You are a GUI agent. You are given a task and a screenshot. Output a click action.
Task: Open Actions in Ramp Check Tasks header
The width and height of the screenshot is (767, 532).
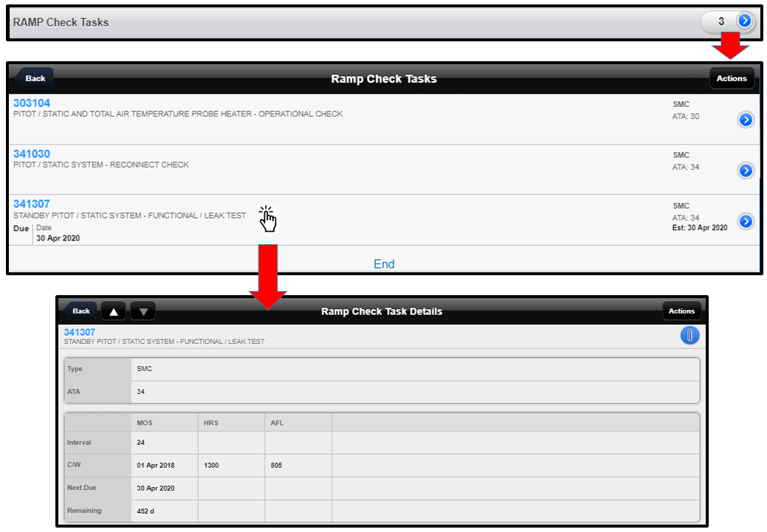click(x=732, y=78)
